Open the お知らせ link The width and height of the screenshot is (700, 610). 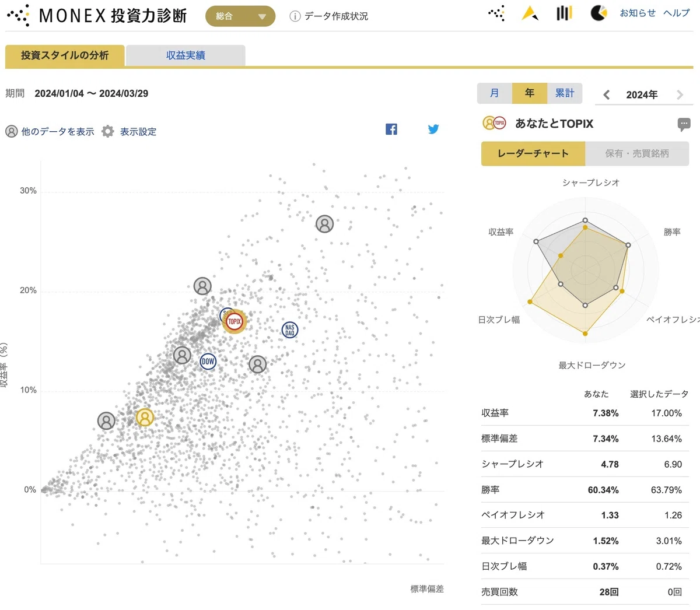638,13
